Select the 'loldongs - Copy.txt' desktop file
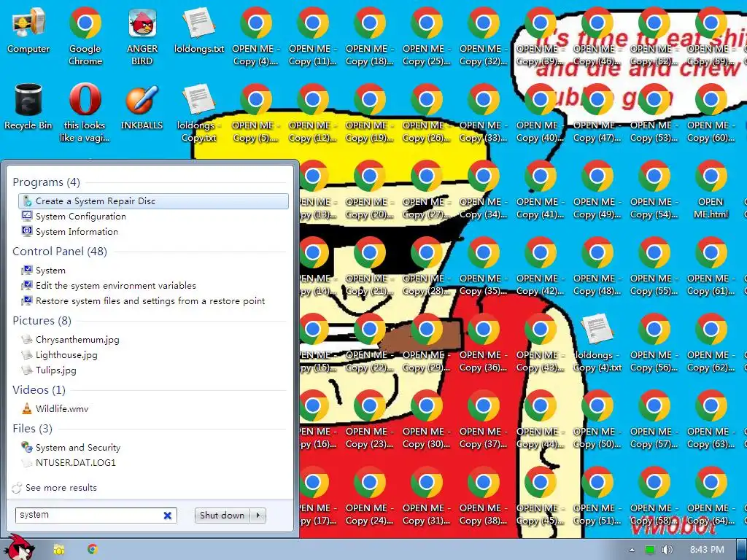747x560 pixels. [x=199, y=112]
